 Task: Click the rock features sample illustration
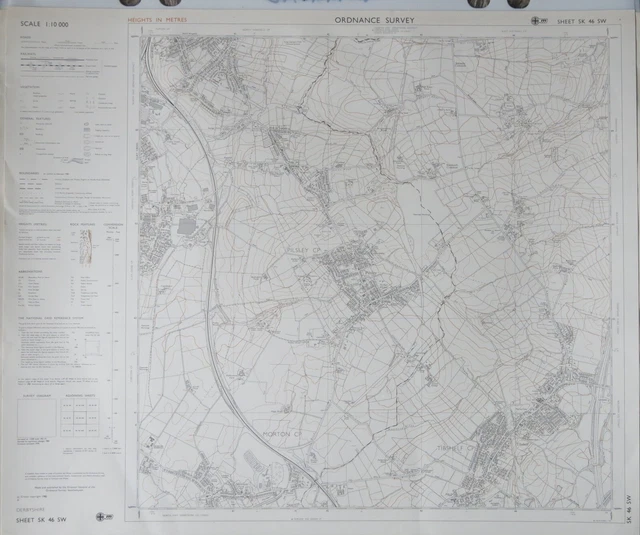(85, 247)
